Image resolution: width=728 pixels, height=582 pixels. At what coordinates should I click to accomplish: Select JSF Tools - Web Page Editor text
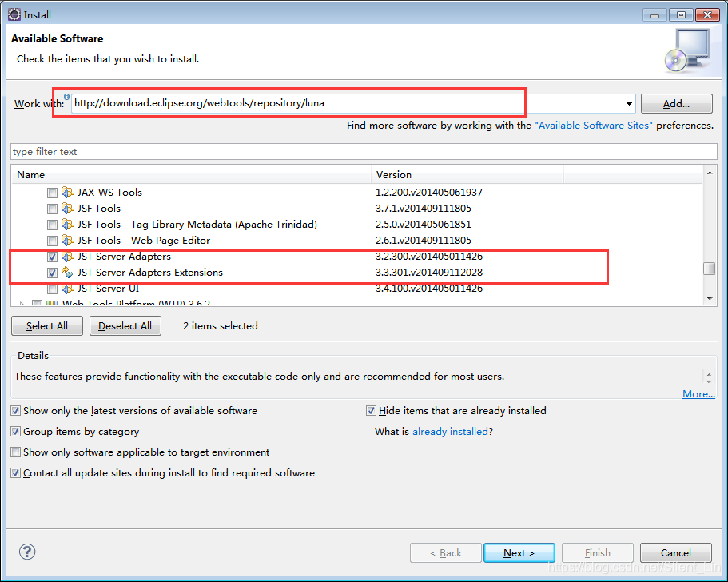click(144, 241)
